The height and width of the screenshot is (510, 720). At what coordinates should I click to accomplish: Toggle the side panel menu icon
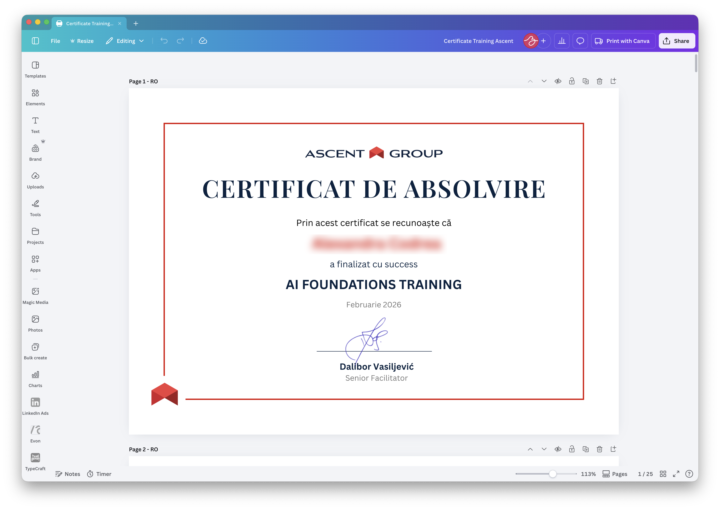pyautogui.click(x=35, y=41)
